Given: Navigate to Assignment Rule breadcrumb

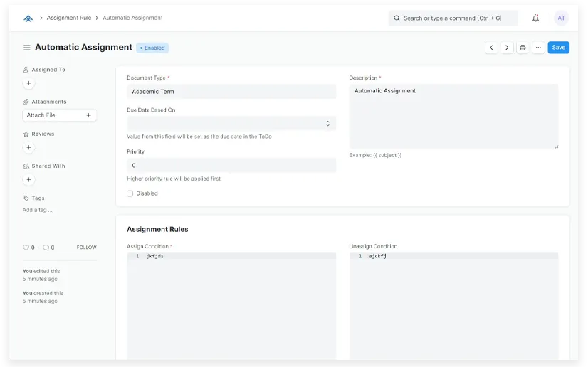Looking at the screenshot, I should (x=68, y=18).
